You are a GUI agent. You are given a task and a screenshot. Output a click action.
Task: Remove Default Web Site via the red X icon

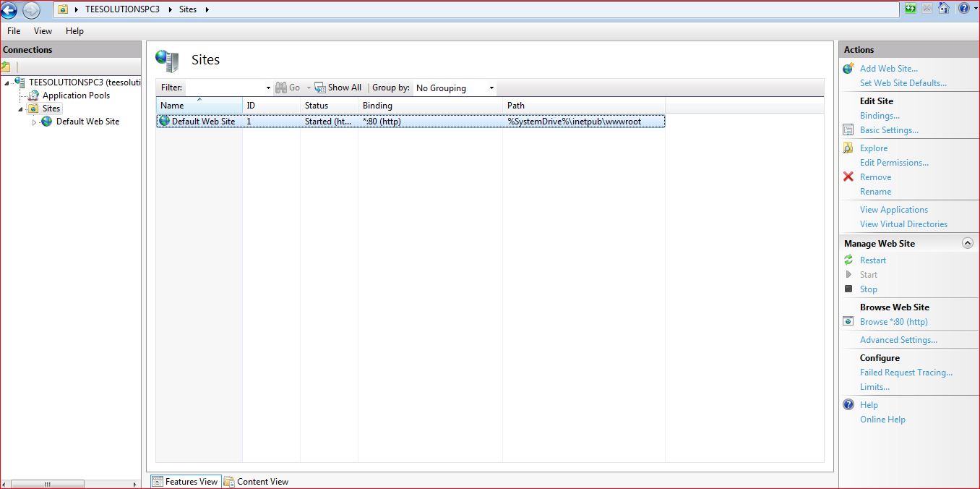click(x=848, y=177)
